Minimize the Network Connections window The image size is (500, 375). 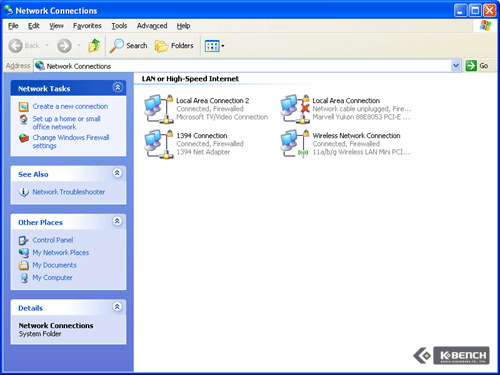(460, 11)
